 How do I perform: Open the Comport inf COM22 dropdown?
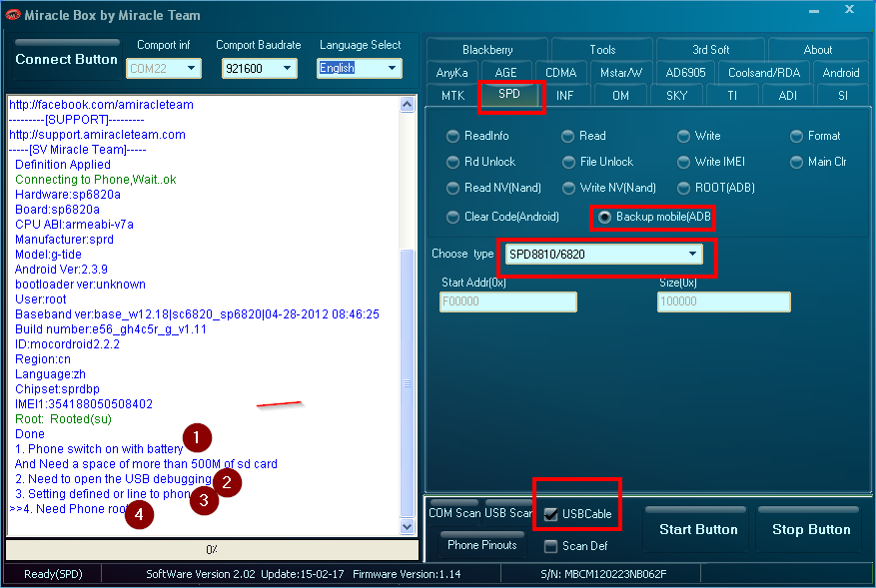pyautogui.click(x=164, y=68)
